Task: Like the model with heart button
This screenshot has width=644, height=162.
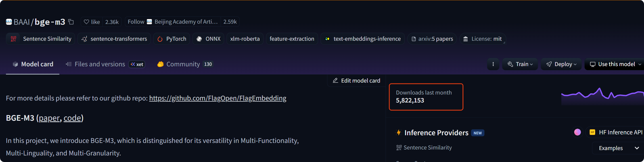Action: pyautogui.click(x=92, y=22)
